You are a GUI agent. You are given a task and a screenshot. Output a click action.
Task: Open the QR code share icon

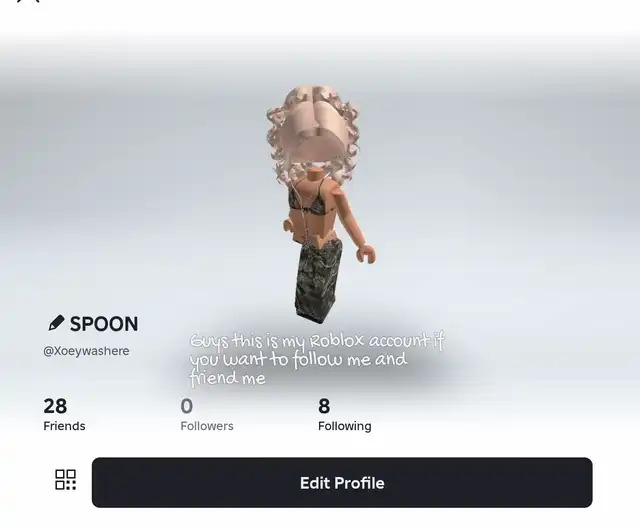(66, 479)
